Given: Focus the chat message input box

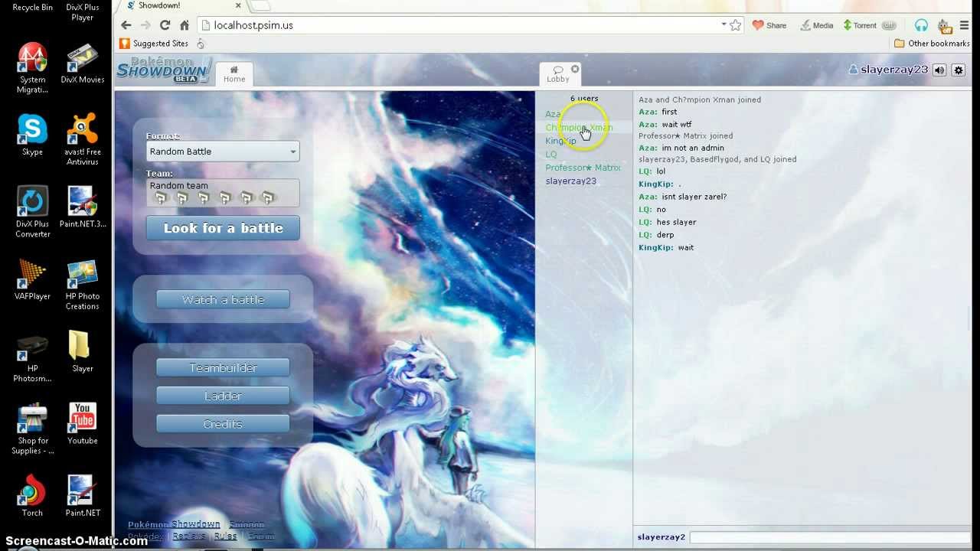Looking at the screenshot, I should [829, 537].
